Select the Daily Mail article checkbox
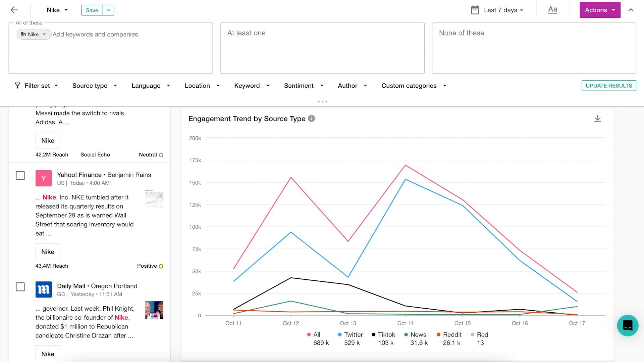This screenshot has width=644, height=362. coord(20,287)
